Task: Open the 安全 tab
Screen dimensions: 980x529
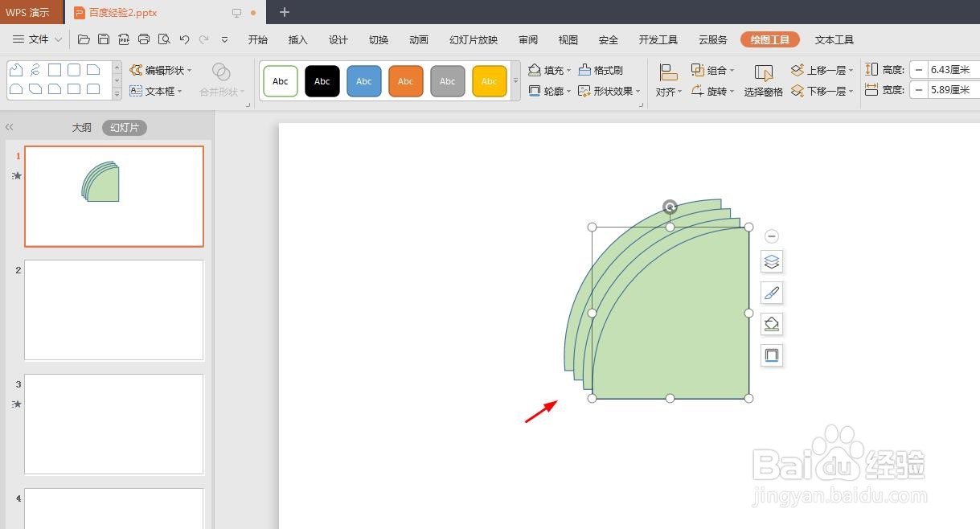Action: 609,40
